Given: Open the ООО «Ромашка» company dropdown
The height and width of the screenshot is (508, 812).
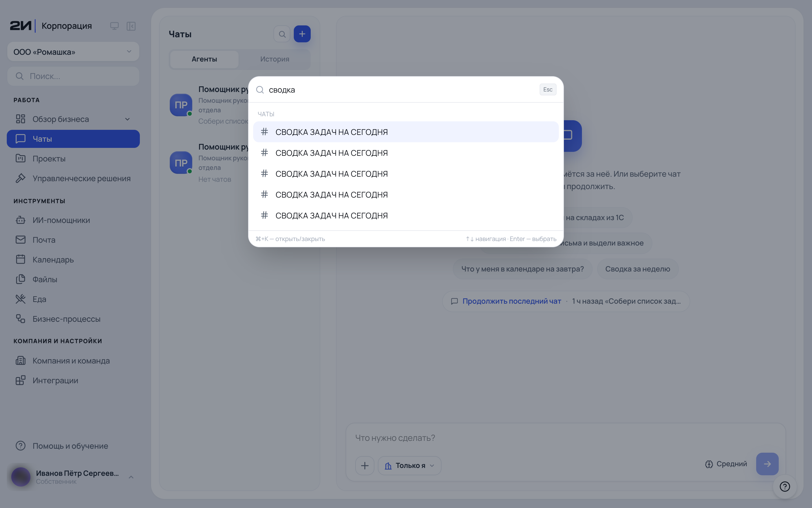Looking at the screenshot, I should coord(73,52).
